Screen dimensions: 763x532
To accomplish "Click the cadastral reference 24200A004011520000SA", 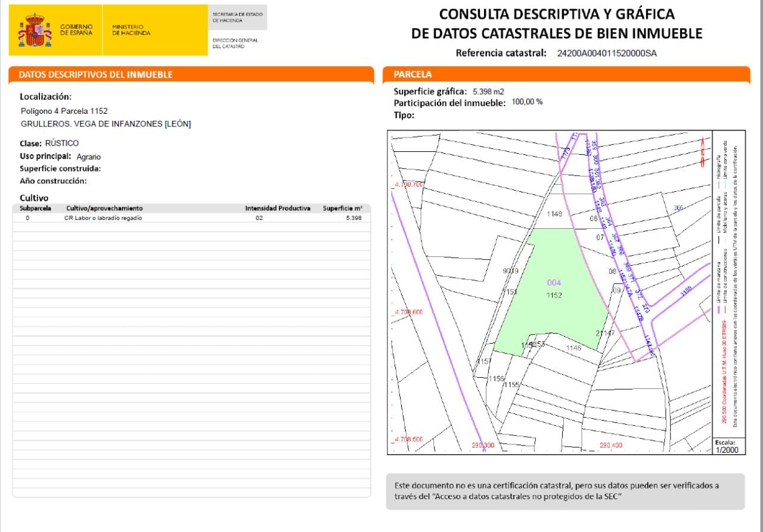I will (607, 53).
